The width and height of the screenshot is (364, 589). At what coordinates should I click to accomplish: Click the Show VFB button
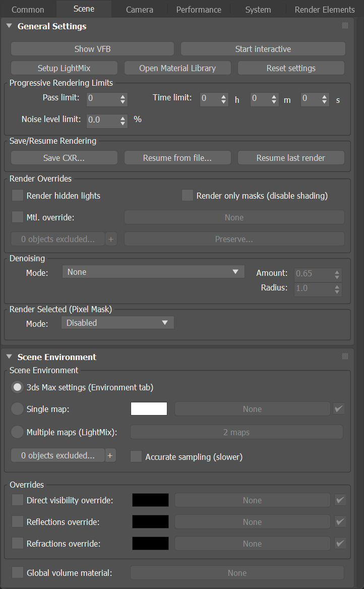coord(92,49)
